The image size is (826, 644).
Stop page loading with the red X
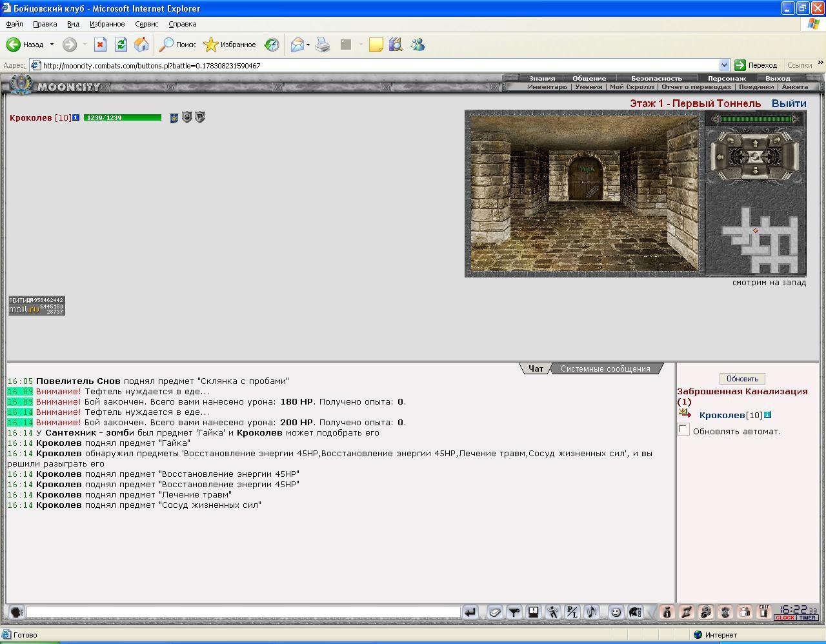100,45
